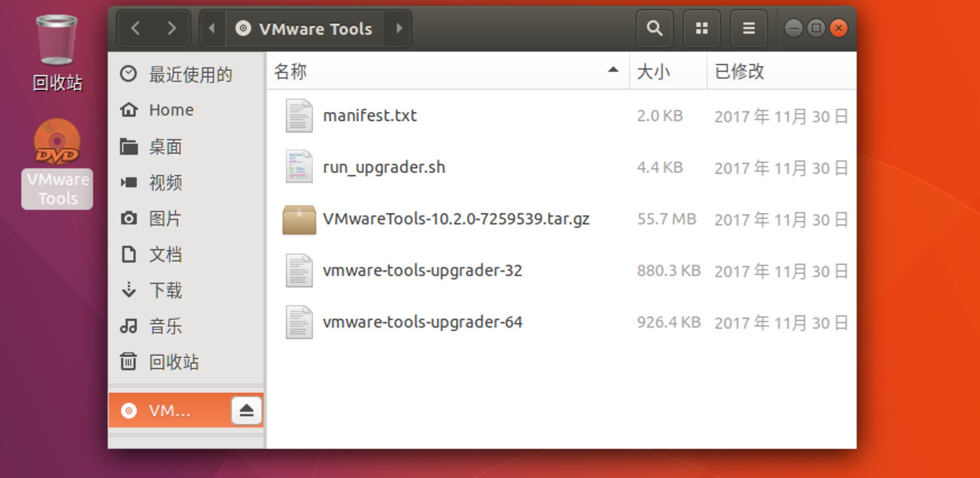This screenshot has height=478, width=980.
Task: Click the 880.3 KB size cell
Action: click(x=669, y=270)
